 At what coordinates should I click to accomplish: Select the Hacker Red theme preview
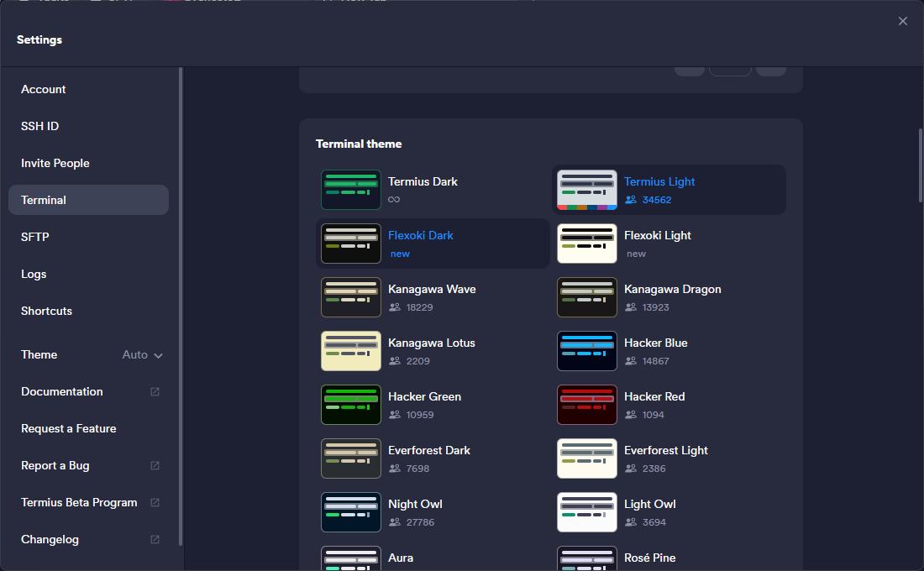tap(587, 405)
